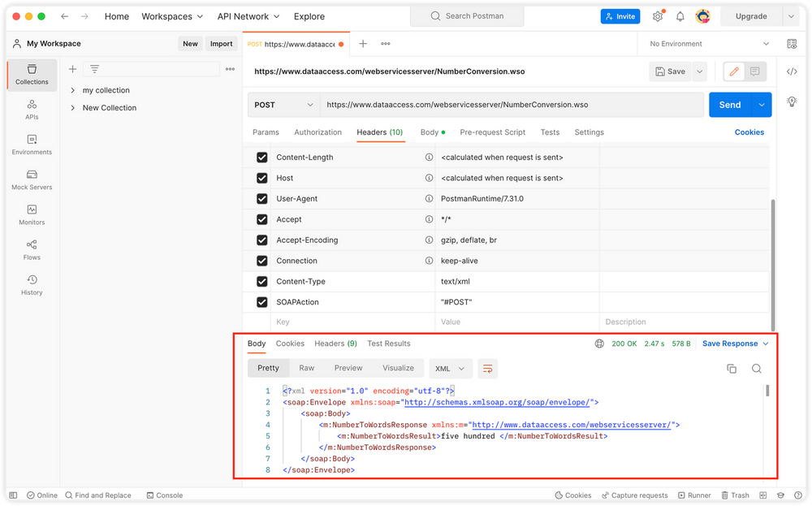Screen dimensions: 812x506
Task: Open the Mock Servers sidebar panel
Action: pyautogui.click(x=32, y=179)
